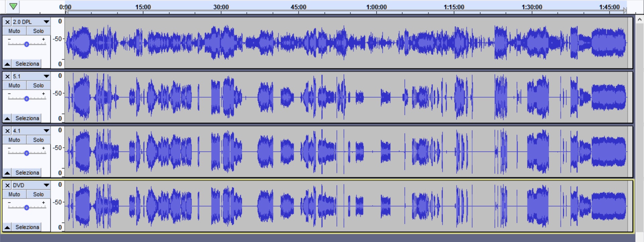Click timeline ruler at 15:00
The width and height of the screenshot is (644, 242).
pos(143,7)
